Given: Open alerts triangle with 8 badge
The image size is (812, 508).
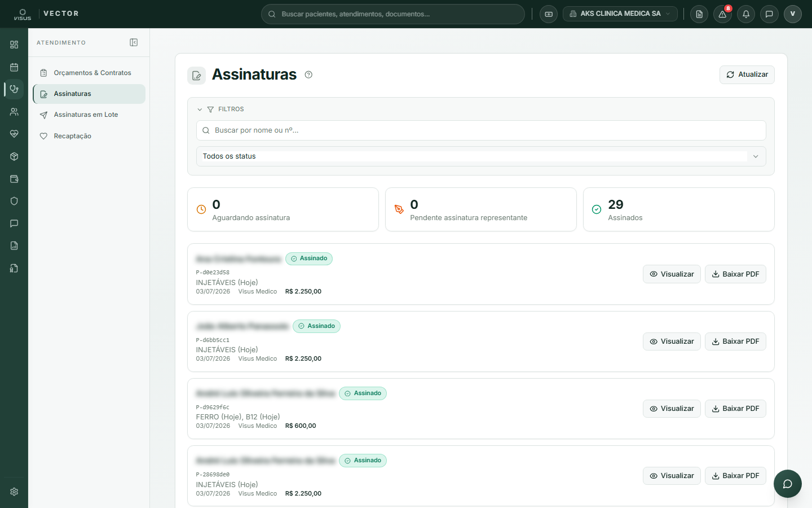Looking at the screenshot, I should (722, 14).
